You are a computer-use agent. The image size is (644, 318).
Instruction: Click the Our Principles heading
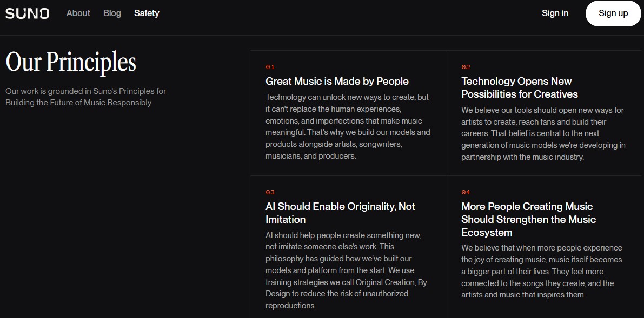[71, 63]
